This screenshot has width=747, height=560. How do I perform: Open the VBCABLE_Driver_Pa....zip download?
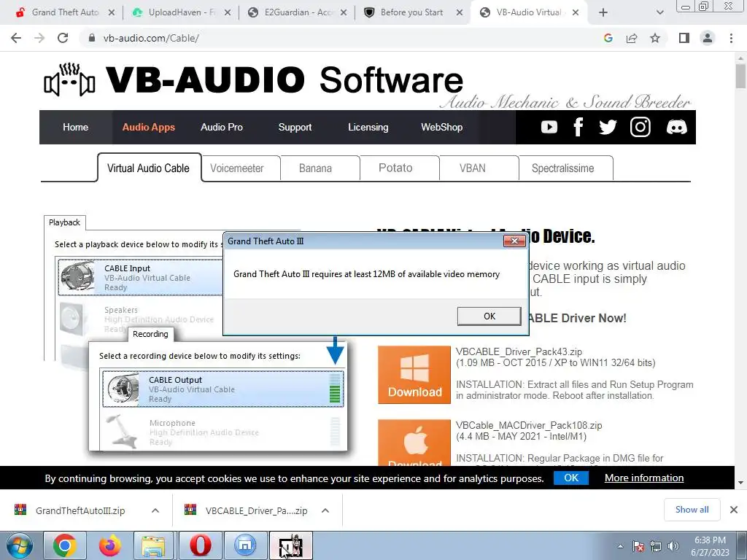(x=256, y=510)
